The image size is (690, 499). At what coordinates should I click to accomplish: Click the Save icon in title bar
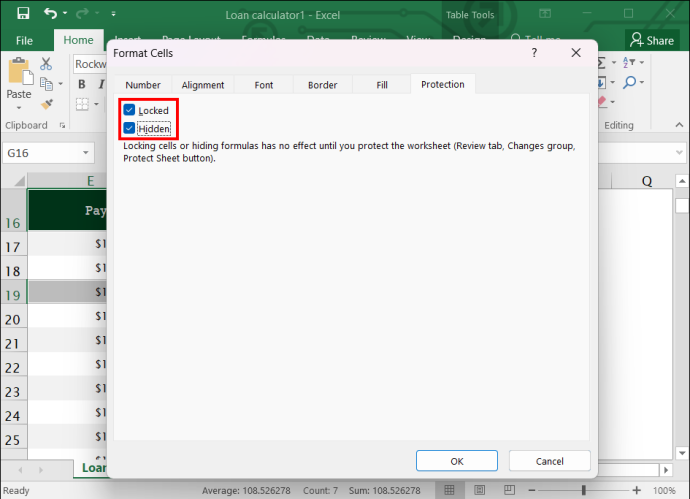23,13
